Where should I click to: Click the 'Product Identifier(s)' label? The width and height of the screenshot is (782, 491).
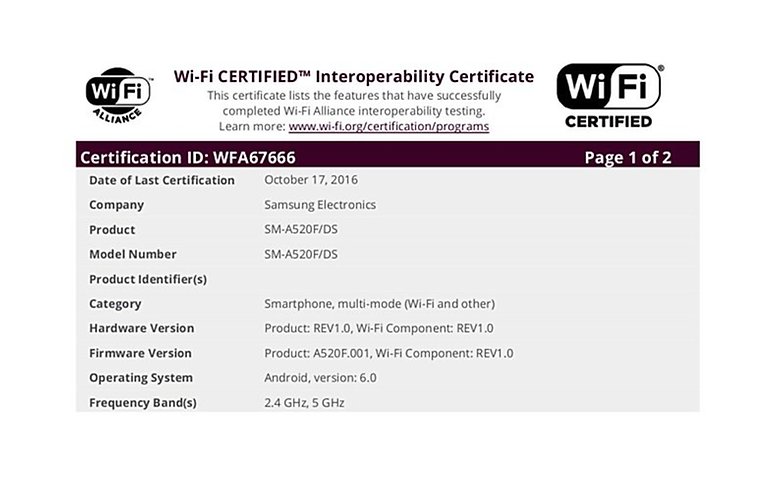148,279
